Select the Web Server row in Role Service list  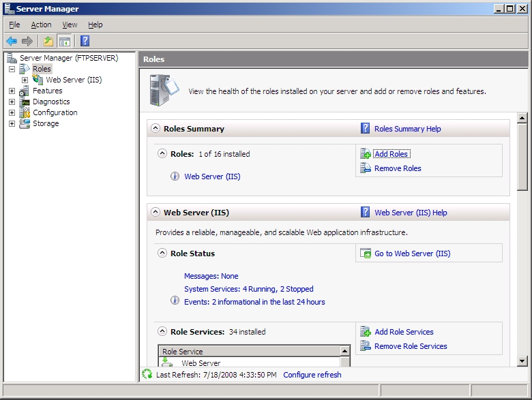(250, 363)
